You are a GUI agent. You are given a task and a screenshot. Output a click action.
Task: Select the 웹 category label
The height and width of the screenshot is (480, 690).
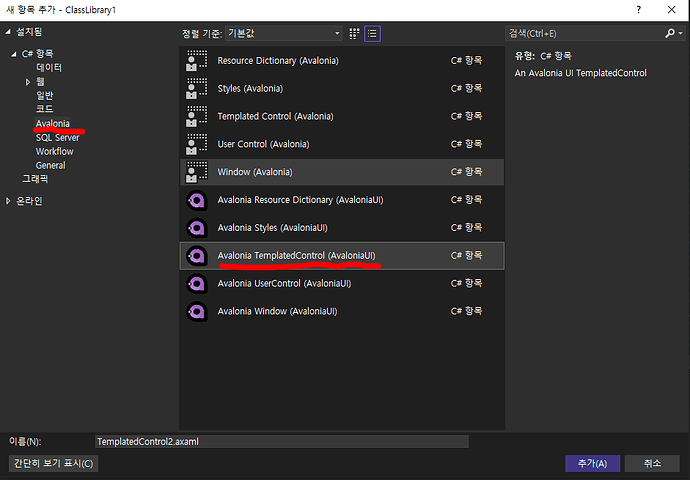point(40,82)
